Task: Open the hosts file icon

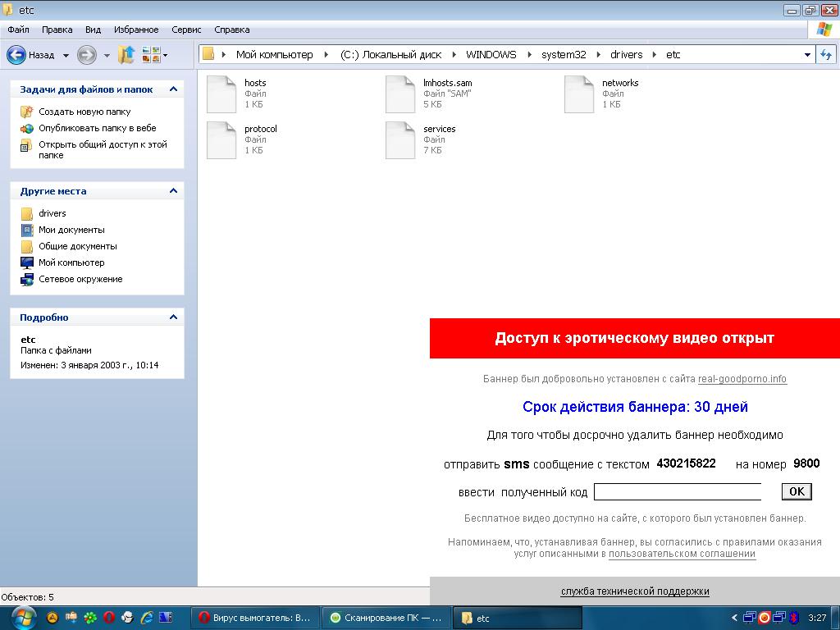Action: click(x=221, y=94)
